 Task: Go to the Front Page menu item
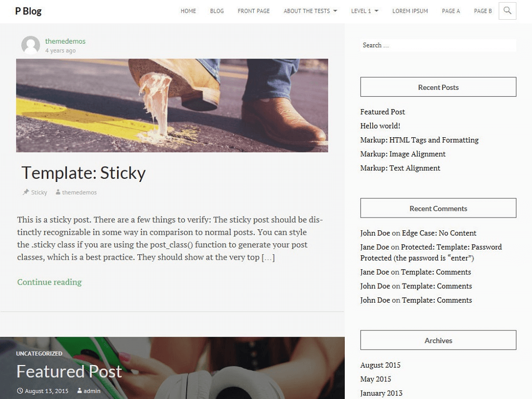[253, 11]
